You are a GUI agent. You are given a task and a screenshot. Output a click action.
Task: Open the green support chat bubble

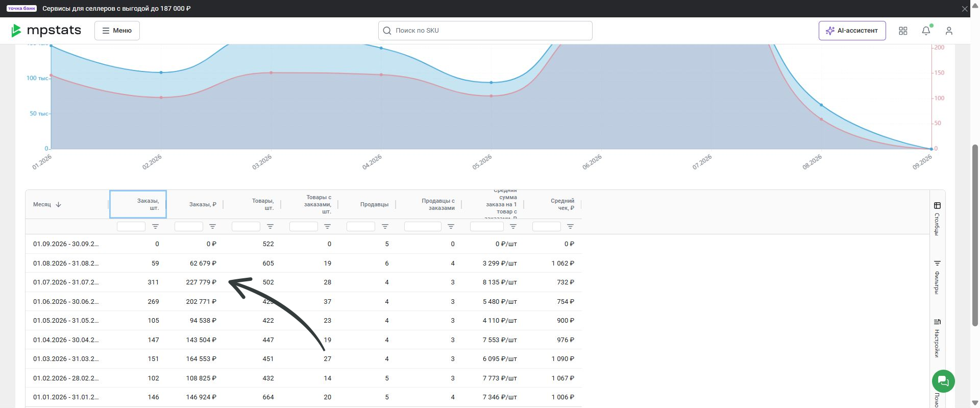[x=943, y=381]
